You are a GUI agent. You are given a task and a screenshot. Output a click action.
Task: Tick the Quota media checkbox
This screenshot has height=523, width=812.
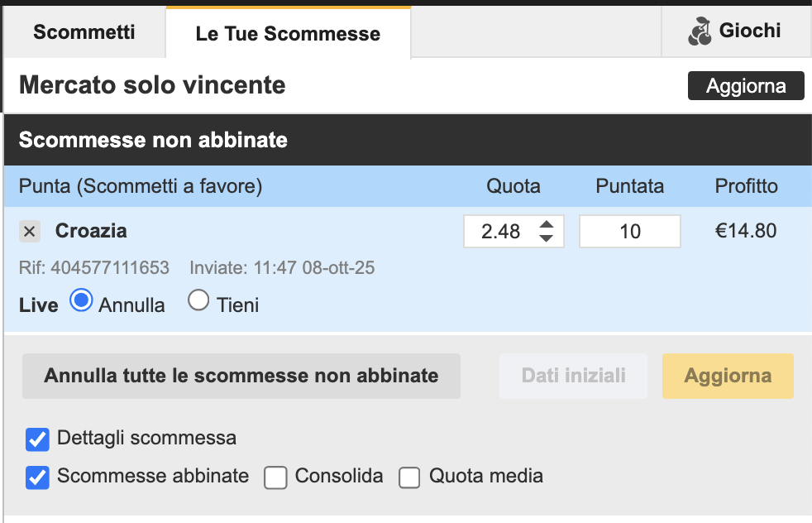tap(410, 477)
